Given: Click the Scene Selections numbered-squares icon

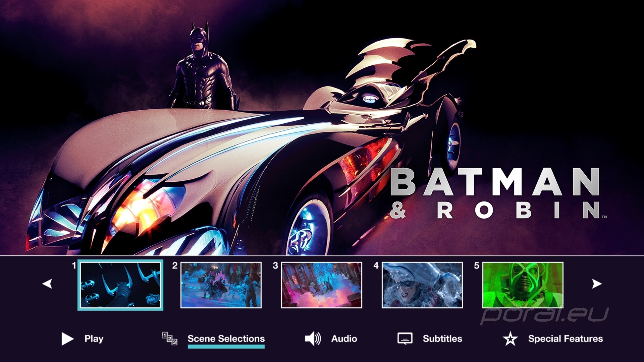Looking at the screenshot, I should click(169, 339).
